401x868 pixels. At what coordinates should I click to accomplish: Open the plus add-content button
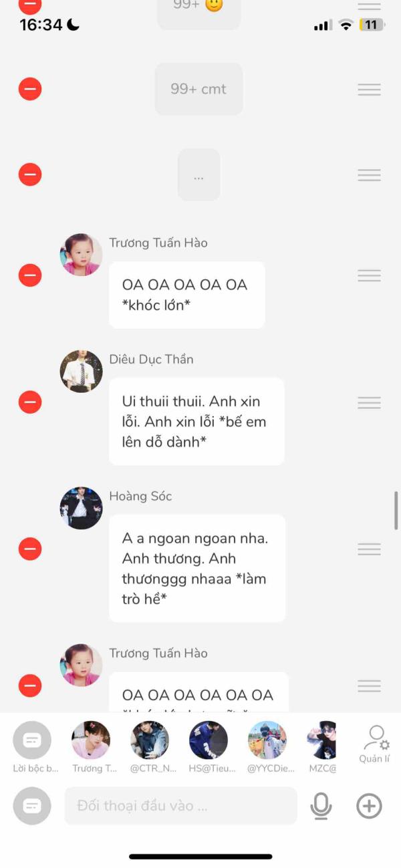369,806
